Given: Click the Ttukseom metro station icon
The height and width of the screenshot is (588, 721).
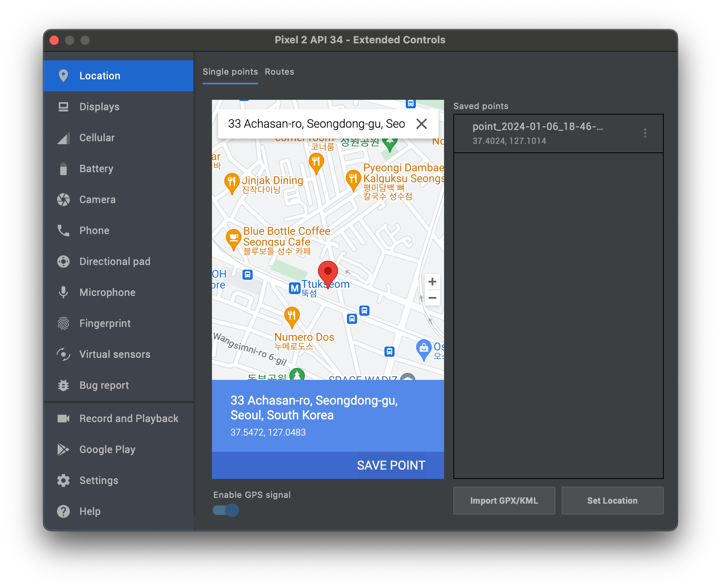Looking at the screenshot, I should point(295,288).
